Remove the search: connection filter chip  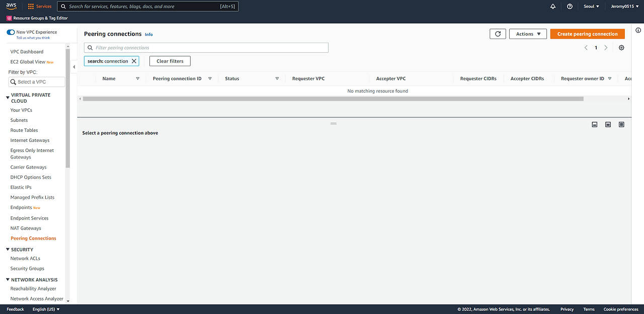click(x=134, y=61)
